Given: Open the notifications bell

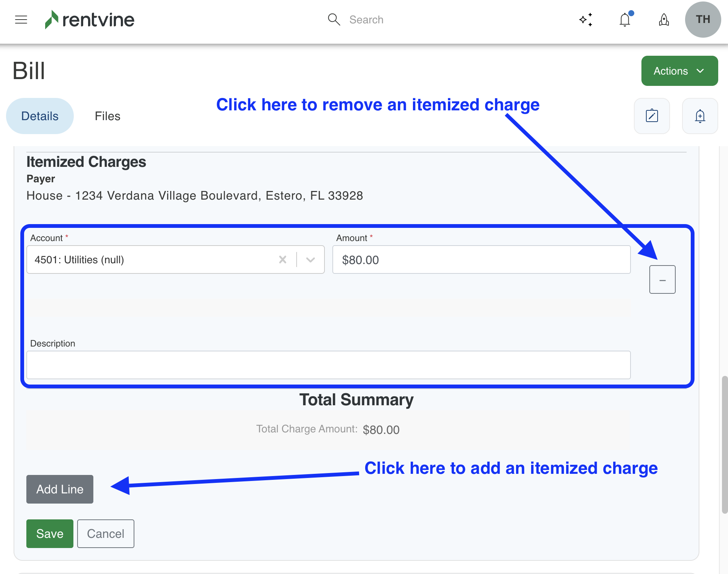Looking at the screenshot, I should click(x=625, y=20).
